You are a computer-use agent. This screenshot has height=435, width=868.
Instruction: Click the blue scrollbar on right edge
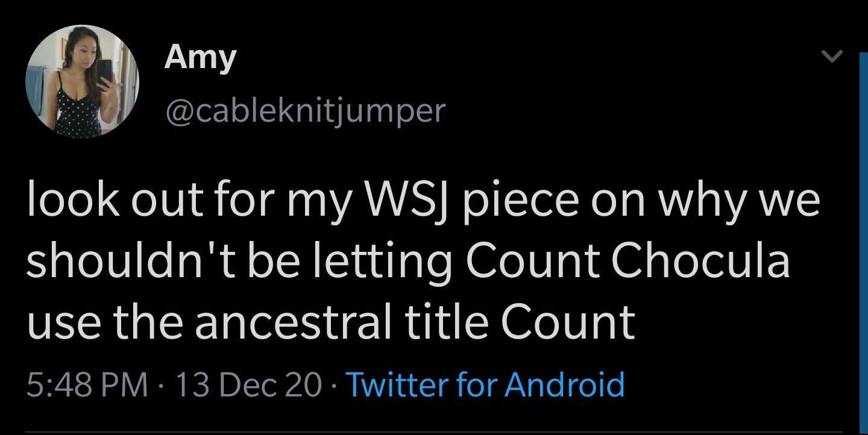pos(863,241)
